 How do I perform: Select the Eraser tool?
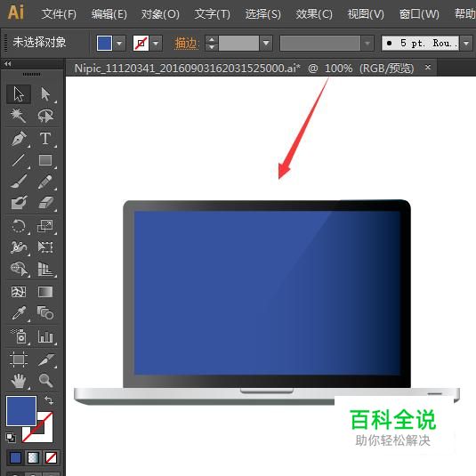pyautogui.click(x=45, y=203)
